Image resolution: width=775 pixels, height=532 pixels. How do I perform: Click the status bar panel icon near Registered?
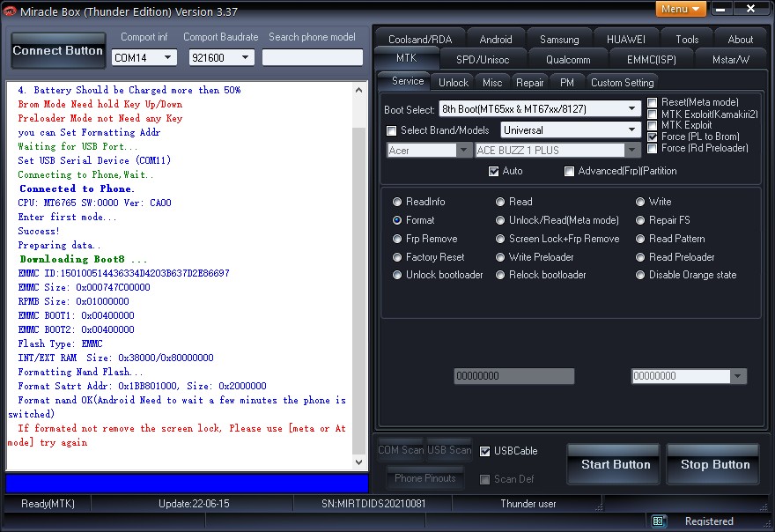click(x=658, y=521)
